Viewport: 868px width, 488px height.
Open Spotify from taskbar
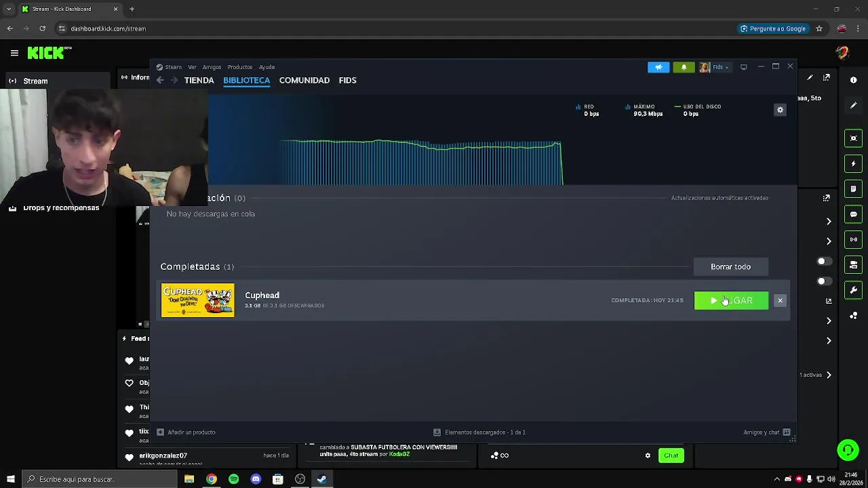pyautogui.click(x=233, y=479)
